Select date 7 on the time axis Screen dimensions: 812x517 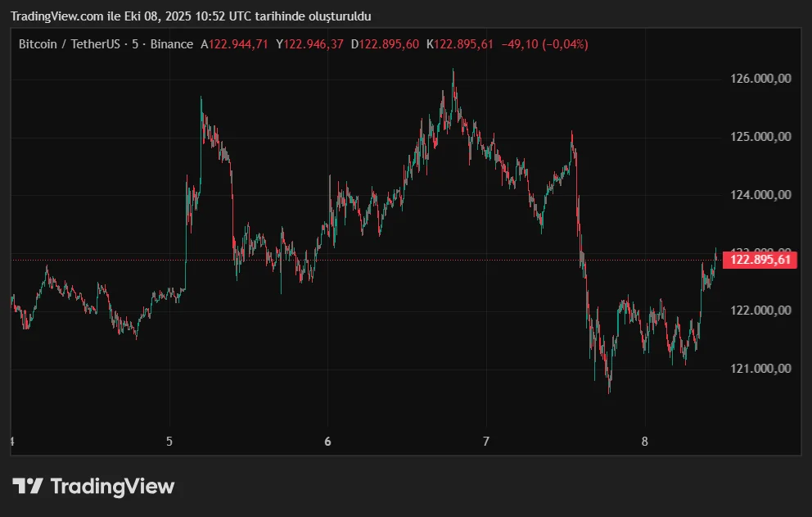point(486,442)
